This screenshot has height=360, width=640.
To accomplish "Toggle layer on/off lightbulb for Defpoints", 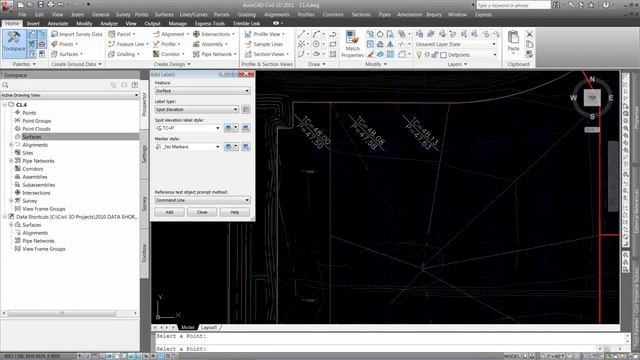I will click(x=419, y=55).
